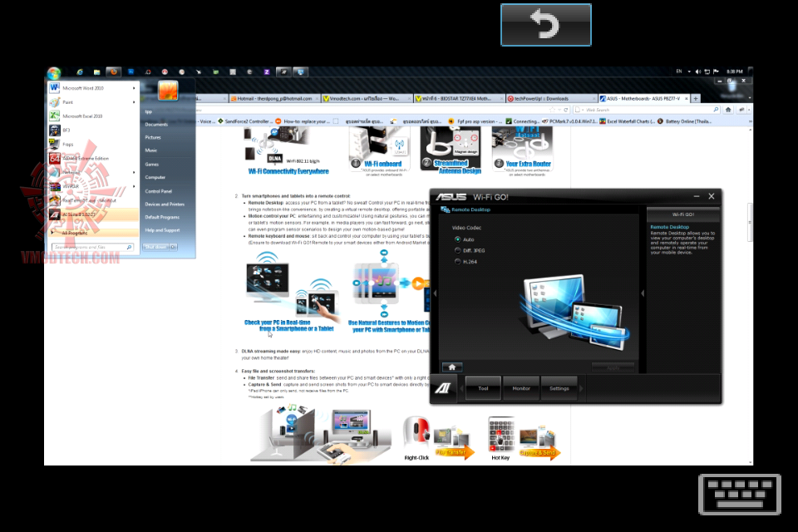This screenshot has height=532, width=798.
Task: Open the Tool tab in AI Suite bar
Action: [x=483, y=388]
